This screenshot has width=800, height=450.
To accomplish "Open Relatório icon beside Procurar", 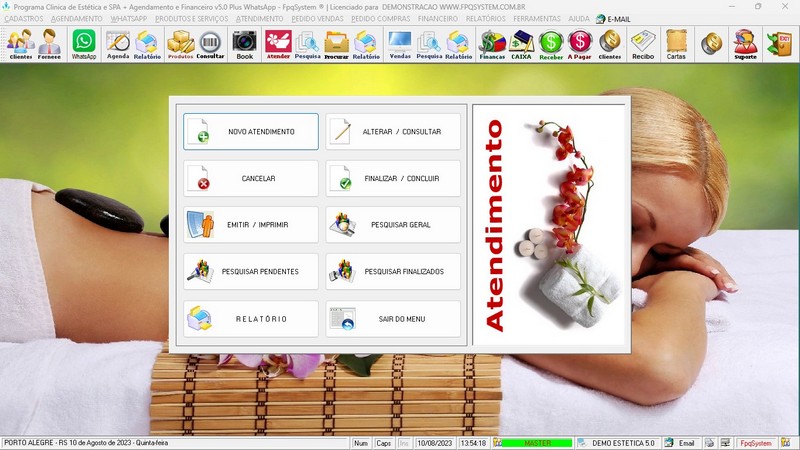I will tap(366, 44).
